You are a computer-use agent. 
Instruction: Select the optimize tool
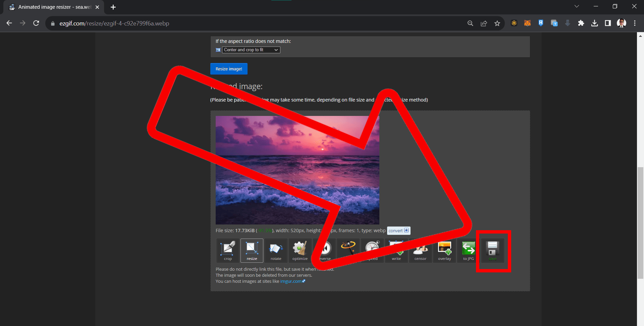300,251
